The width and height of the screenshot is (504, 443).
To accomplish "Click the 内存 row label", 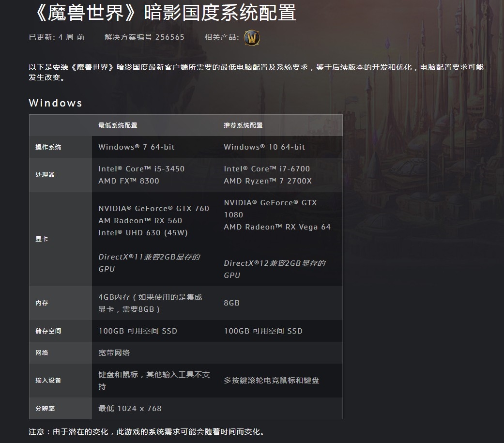I will pyautogui.click(x=42, y=303).
